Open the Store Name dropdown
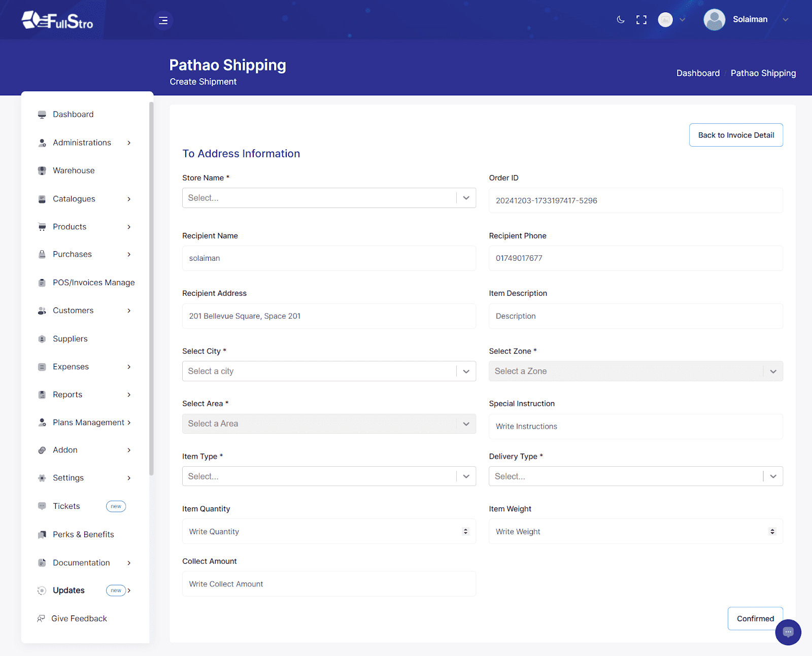 point(329,198)
